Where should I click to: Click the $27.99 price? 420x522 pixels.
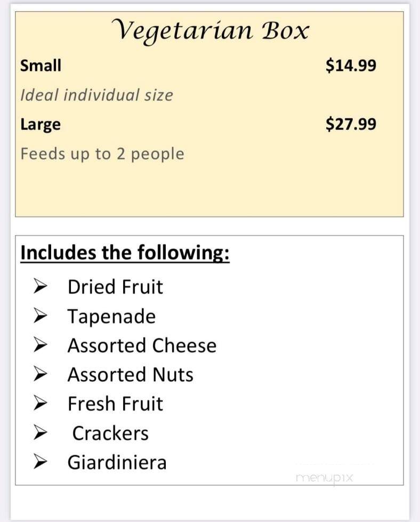(351, 124)
